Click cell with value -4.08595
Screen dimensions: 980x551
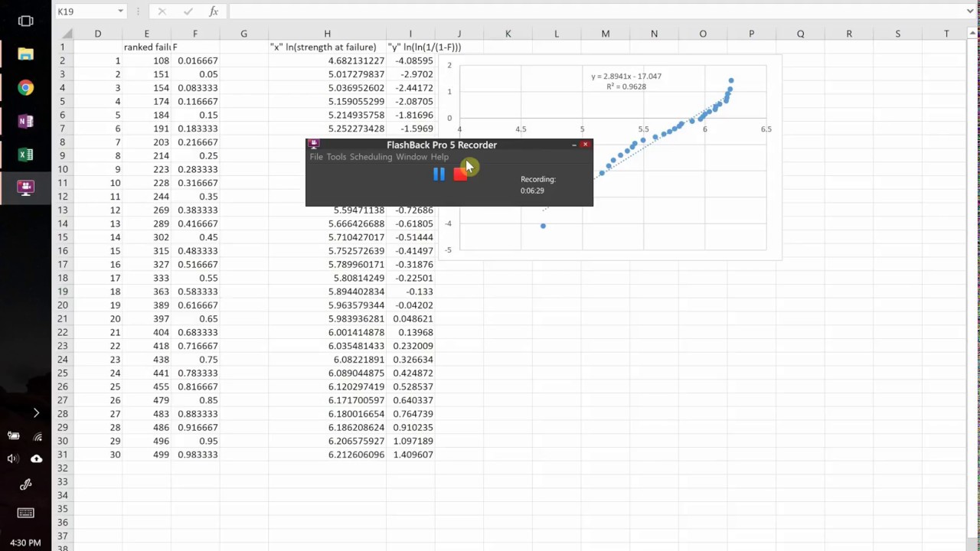[410, 60]
